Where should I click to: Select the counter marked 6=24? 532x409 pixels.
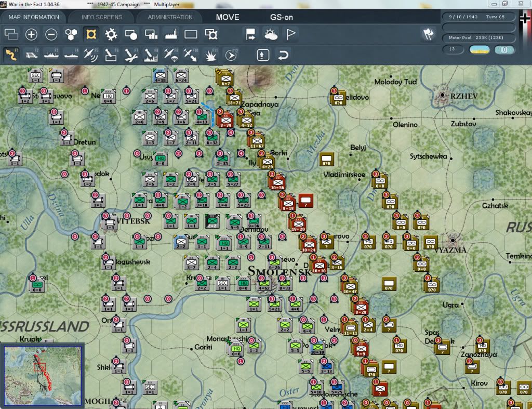[x=181, y=75]
